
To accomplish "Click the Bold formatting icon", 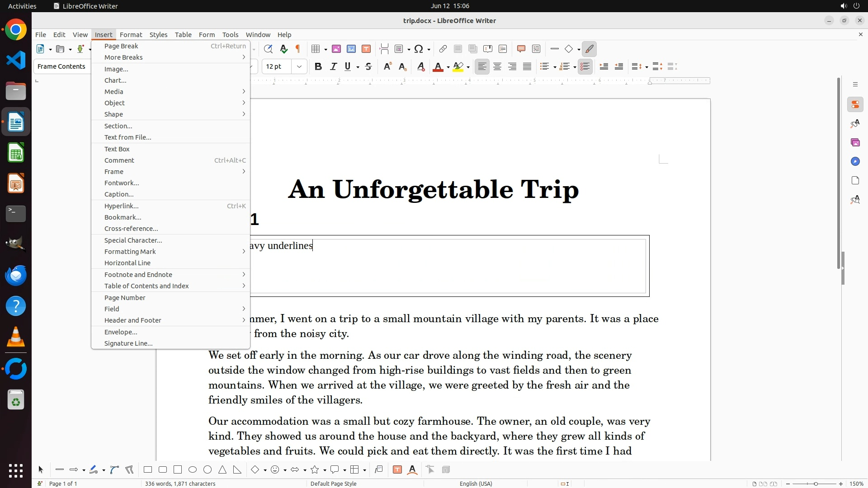I will (x=318, y=67).
